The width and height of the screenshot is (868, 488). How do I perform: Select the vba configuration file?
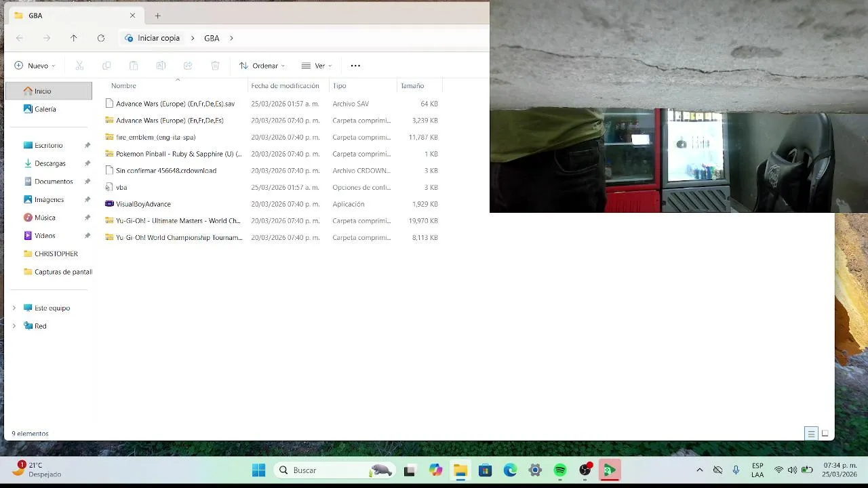point(121,187)
